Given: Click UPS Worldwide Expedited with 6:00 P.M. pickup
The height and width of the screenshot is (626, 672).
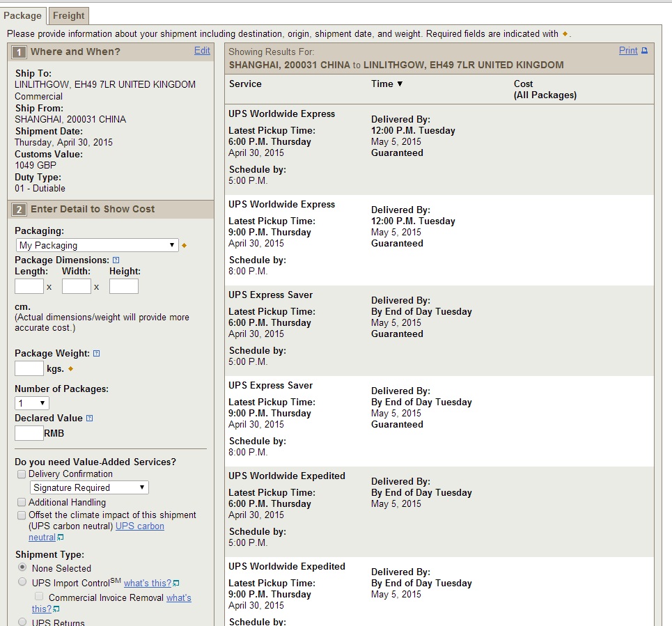Looking at the screenshot, I should click(287, 476).
